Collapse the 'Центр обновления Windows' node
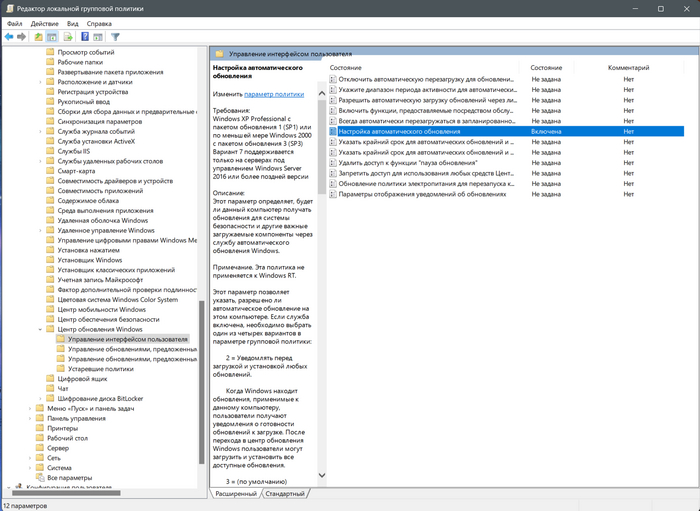 (x=39, y=329)
